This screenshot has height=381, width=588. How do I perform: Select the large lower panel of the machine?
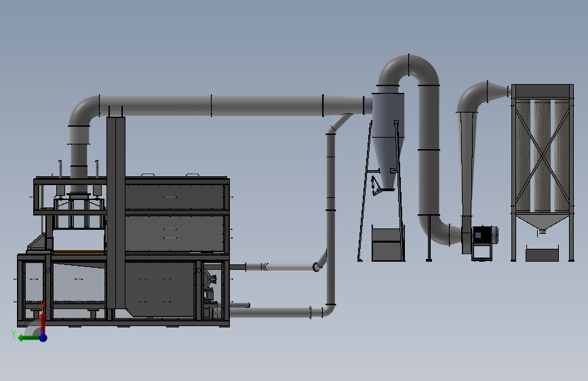(161, 289)
